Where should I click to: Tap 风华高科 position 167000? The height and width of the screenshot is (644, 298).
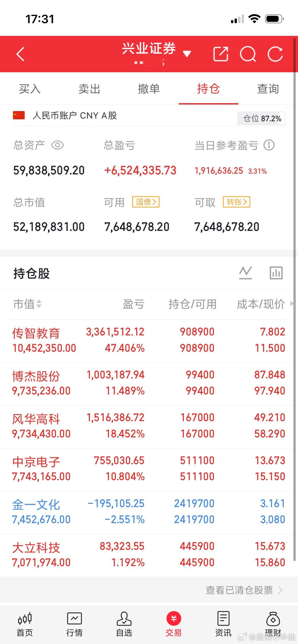coord(197,418)
